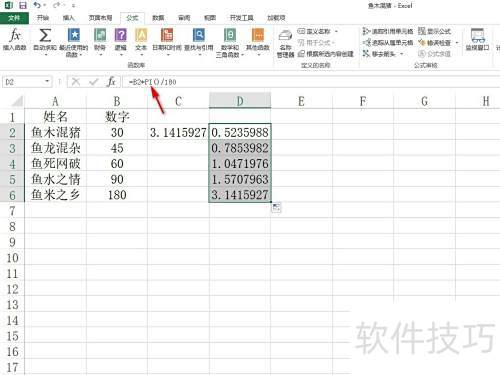The width and height of the screenshot is (500, 375).
Task: Expand the Define Name (定义名称) dropdown
Action: click(x=336, y=31)
